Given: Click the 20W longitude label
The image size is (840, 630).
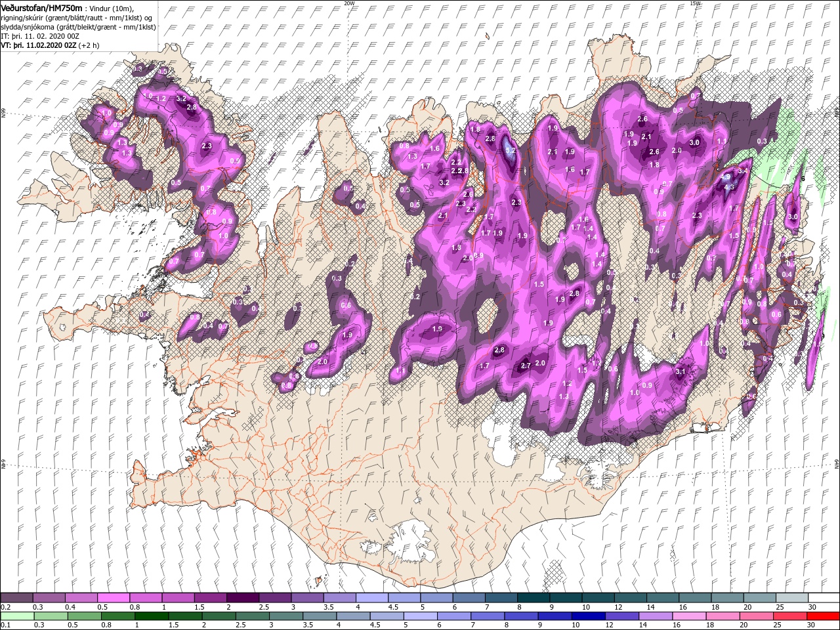Looking at the screenshot, I should pos(349,3).
